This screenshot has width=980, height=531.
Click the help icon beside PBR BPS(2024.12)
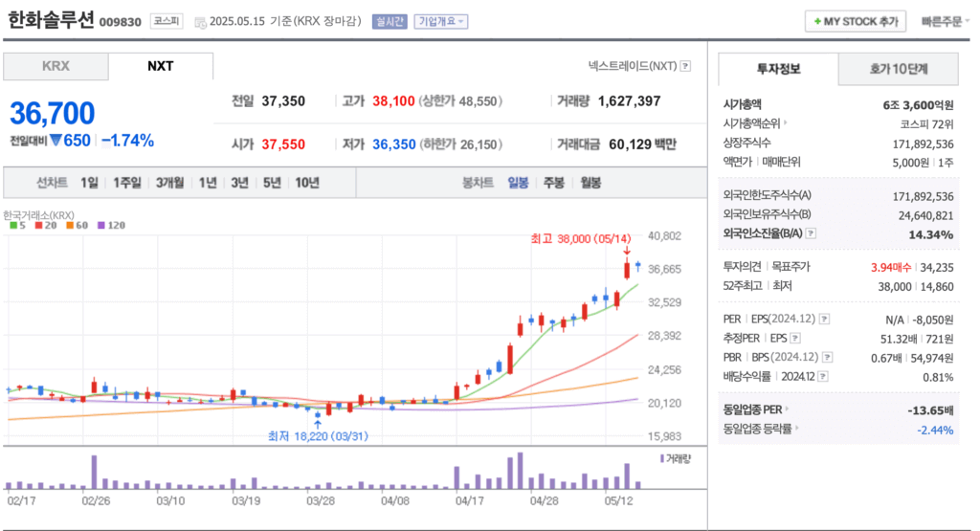coord(828,357)
